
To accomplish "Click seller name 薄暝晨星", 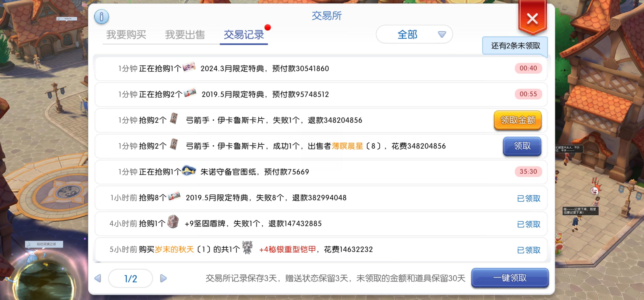I will click(x=347, y=146).
